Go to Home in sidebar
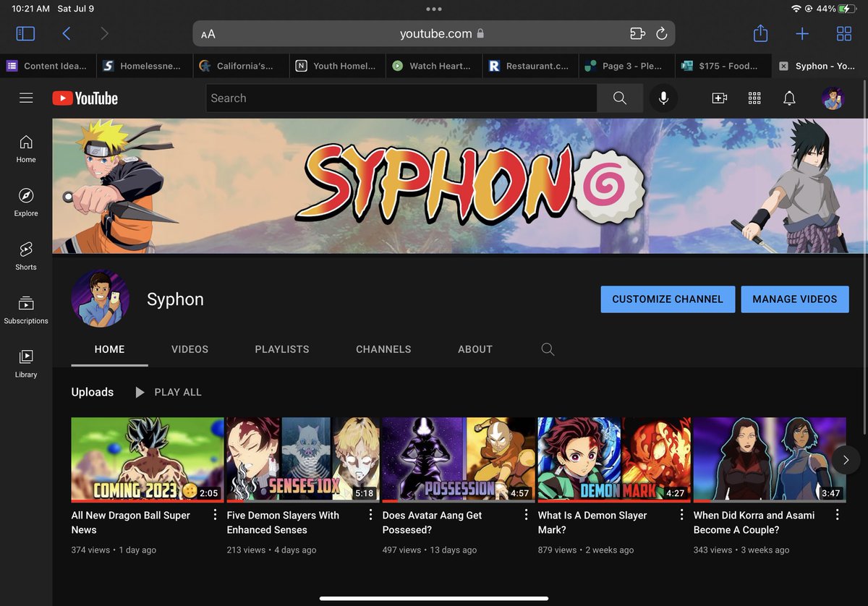Viewport: 868px width, 606px height. coord(26,149)
